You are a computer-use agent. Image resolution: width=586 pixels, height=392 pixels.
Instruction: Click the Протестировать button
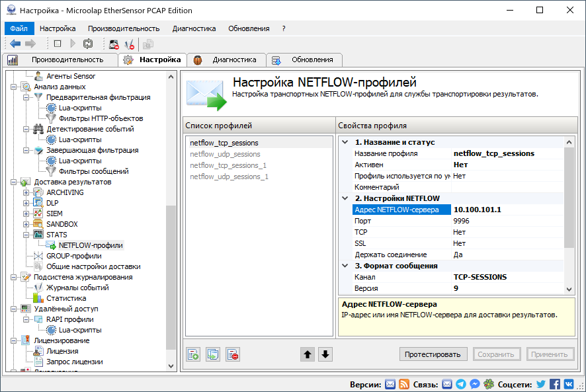(433, 354)
